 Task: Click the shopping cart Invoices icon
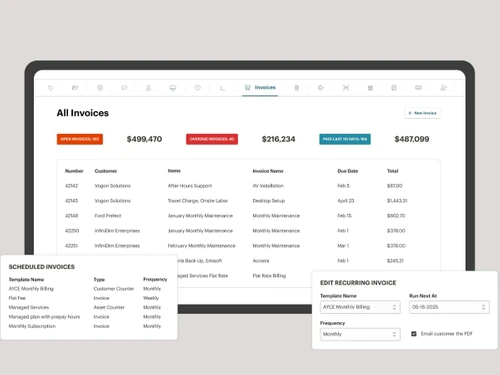[x=247, y=88]
